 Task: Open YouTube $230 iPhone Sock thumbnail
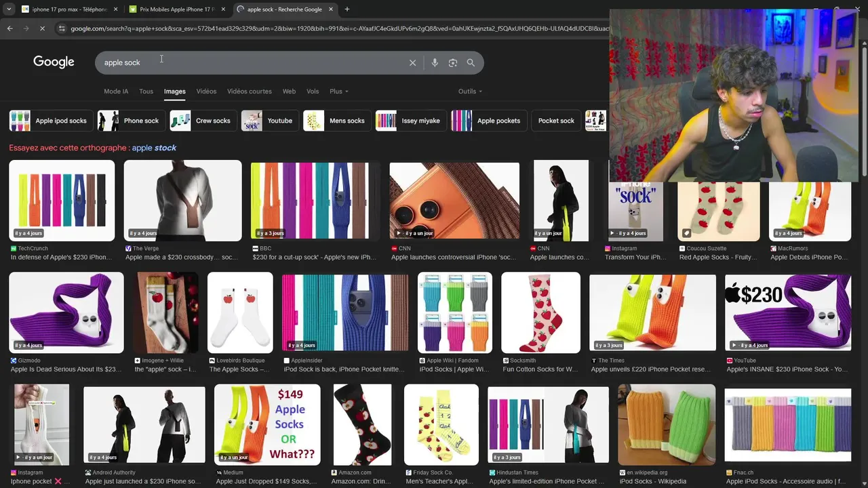click(x=787, y=312)
